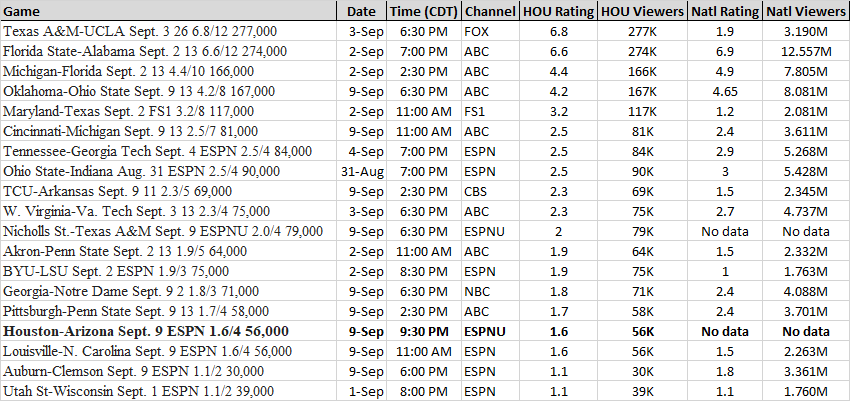Select the FS1 channel cell

pos(490,112)
